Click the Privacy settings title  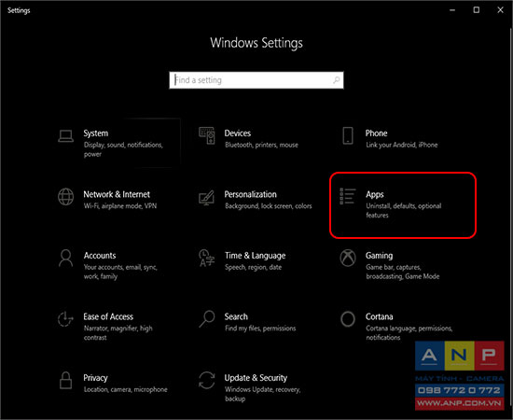pyautogui.click(x=95, y=378)
